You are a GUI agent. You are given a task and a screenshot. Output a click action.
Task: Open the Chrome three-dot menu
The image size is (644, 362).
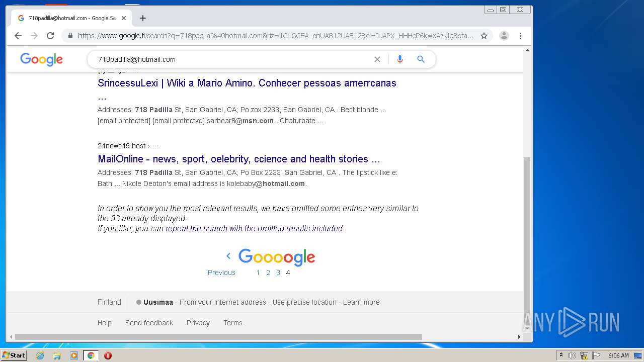520,36
